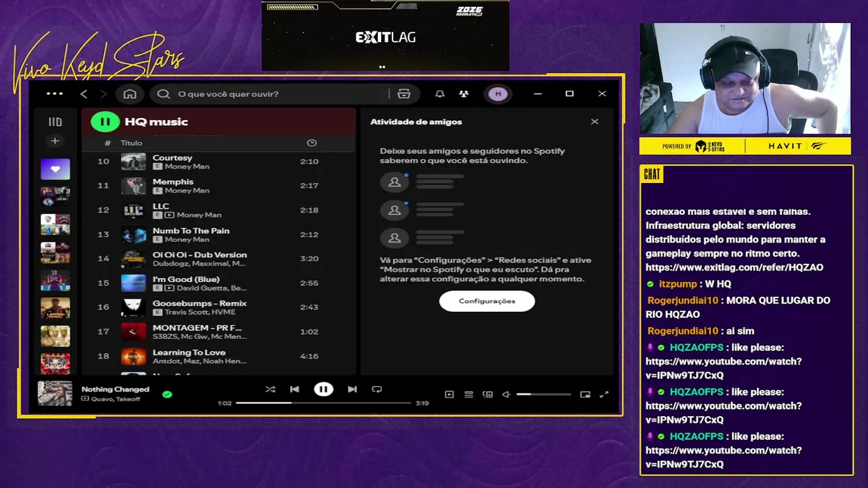Play track 'Memphis'
Screen dimensions: 868x488
point(218,186)
